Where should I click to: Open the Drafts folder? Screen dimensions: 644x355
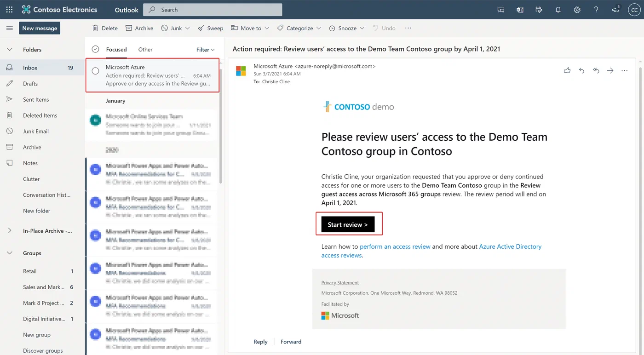click(42, 84)
